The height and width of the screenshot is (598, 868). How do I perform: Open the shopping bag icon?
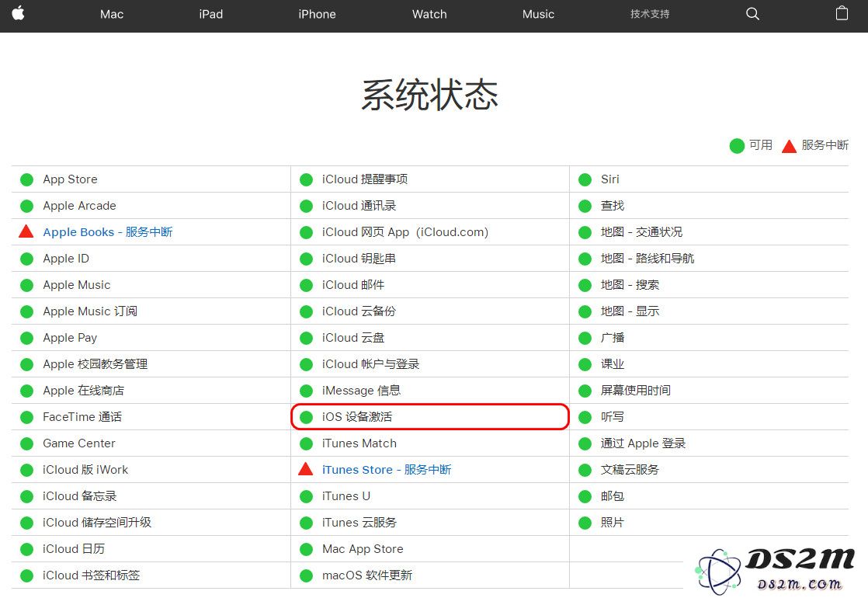pos(842,13)
